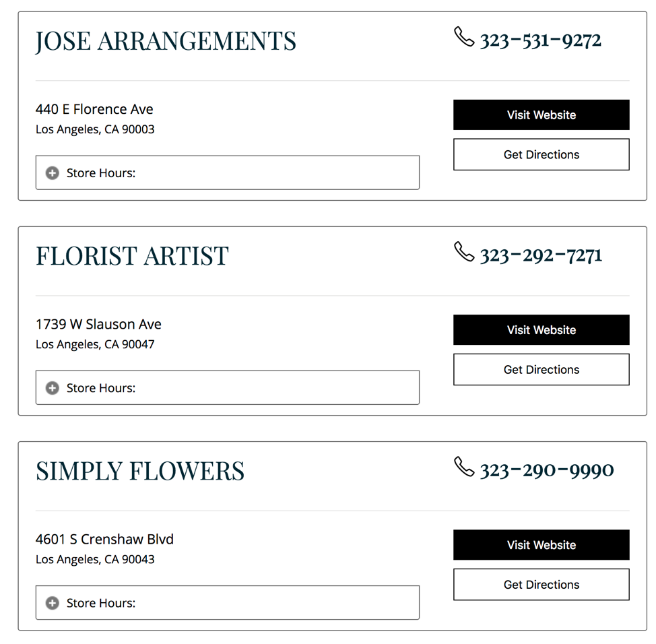The height and width of the screenshot is (644, 656).
Task: Get Directions to 1739 W Slauson Ave
Action: click(542, 370)
